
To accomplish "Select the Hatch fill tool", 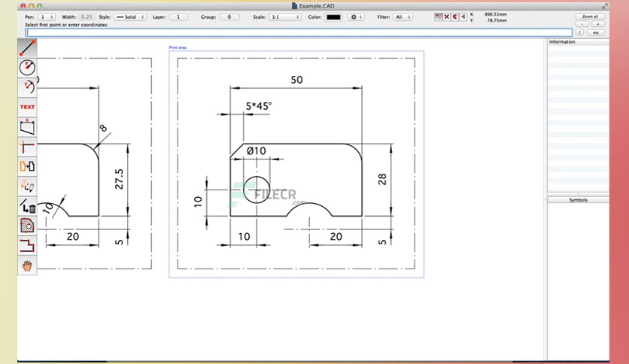I will (27, 226).
